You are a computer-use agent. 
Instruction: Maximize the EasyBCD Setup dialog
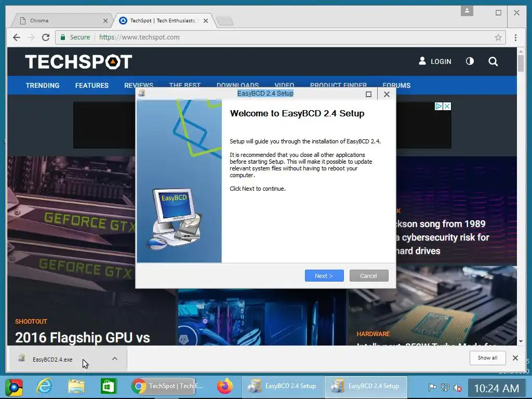point(368,94)
